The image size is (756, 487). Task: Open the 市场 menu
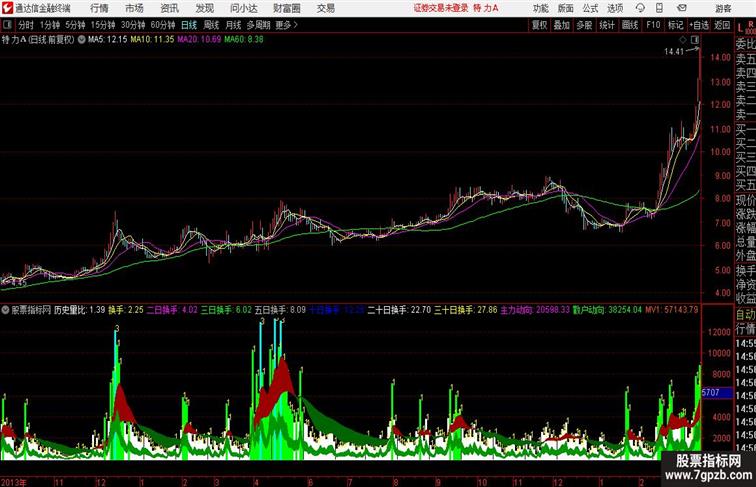(x=134, y=8)
